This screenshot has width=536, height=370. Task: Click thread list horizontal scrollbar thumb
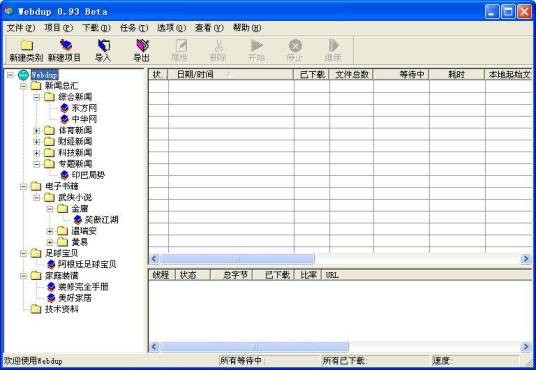pyautogui.click(x=254, y=347)
